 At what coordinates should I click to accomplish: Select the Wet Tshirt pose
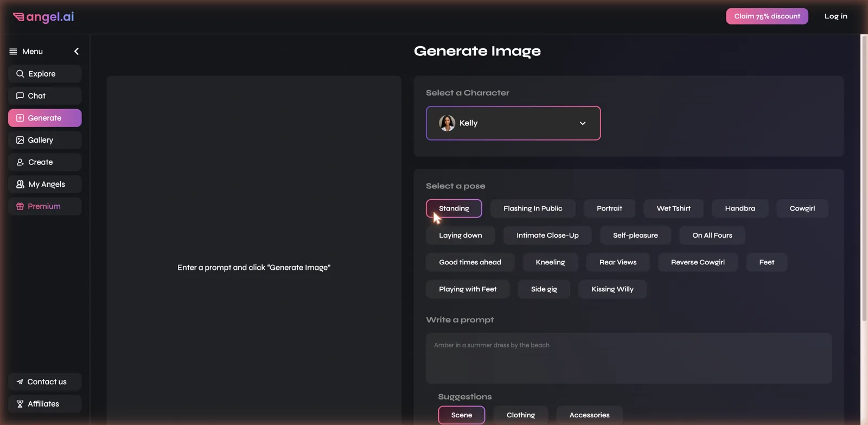click(x=673, y=208)
